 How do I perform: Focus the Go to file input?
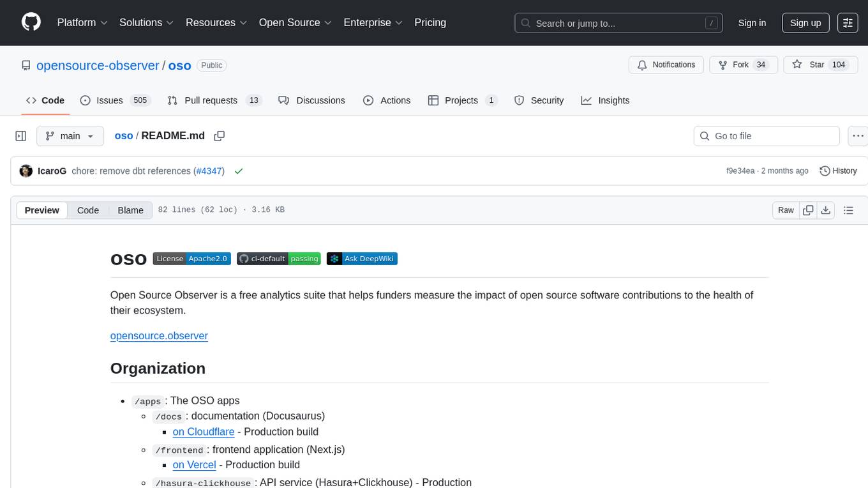(767, 136)
